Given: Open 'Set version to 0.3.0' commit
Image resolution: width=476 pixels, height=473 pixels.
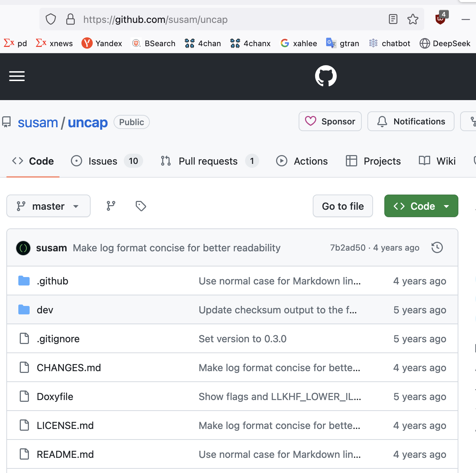Looking at the screenshot, I should pyautogui.click(x=243, y=339).
